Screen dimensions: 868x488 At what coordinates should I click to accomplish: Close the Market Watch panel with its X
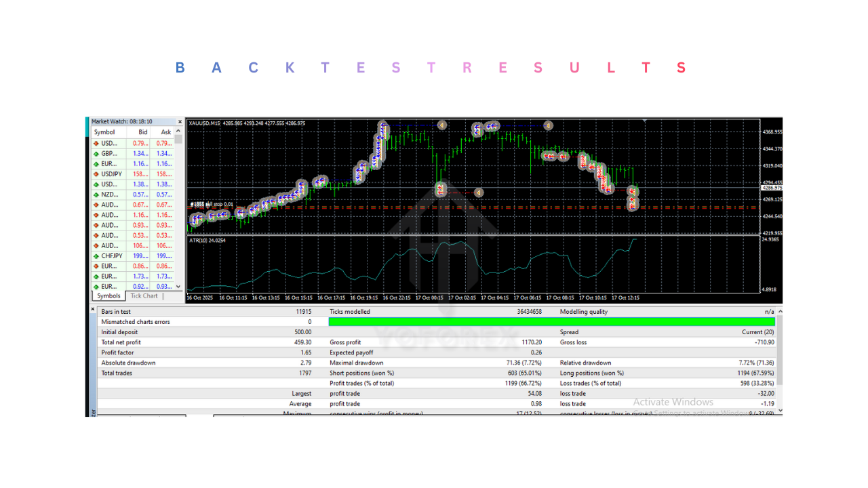(180, 121)
